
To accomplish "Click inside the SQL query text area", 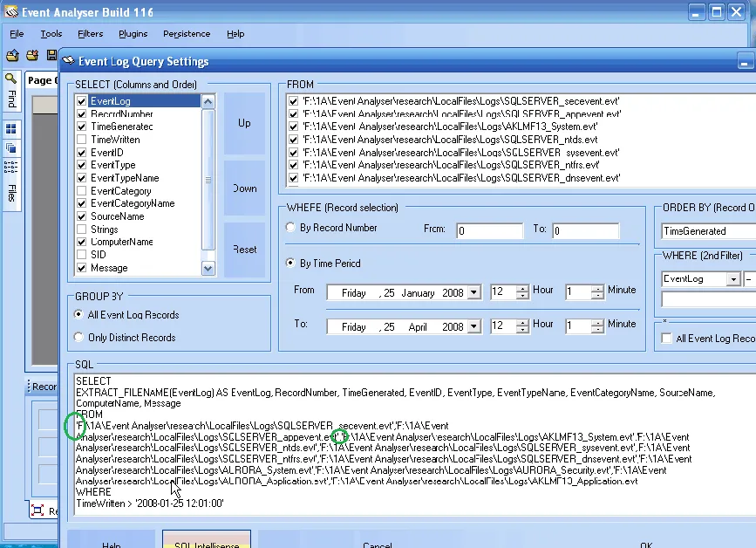I will coord(415,444).
